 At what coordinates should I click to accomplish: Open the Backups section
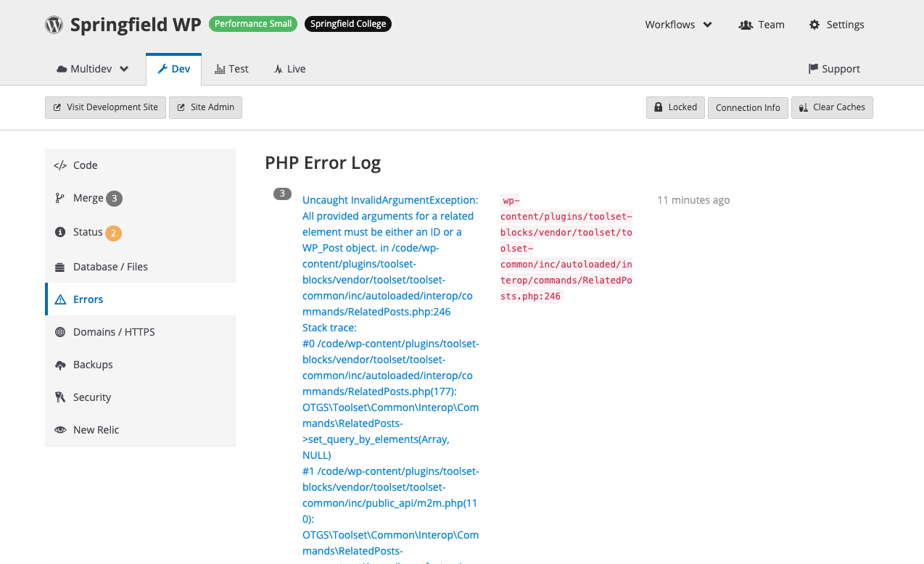coord(140,365)
